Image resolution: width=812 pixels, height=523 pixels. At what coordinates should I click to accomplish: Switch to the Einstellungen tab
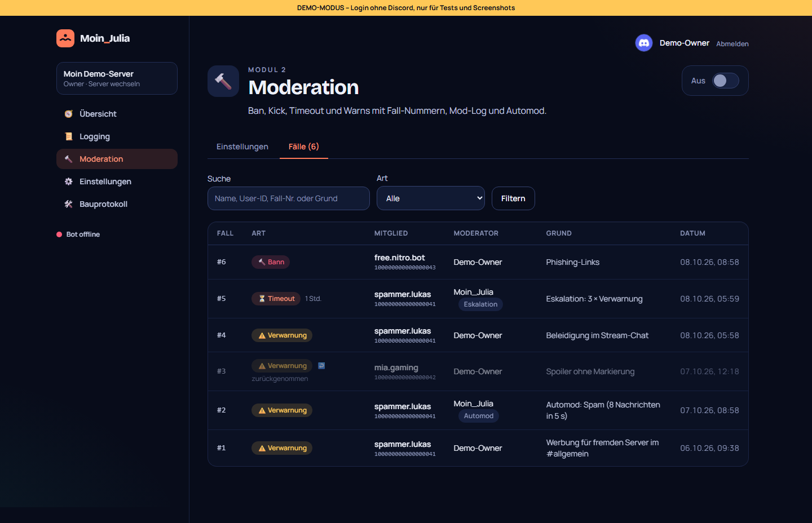tap(242, 147)
